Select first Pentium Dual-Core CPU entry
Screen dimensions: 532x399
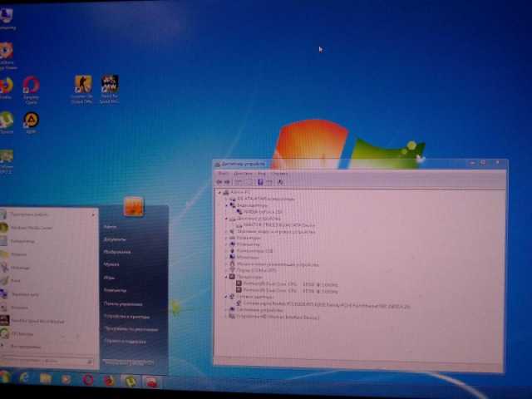287,284
